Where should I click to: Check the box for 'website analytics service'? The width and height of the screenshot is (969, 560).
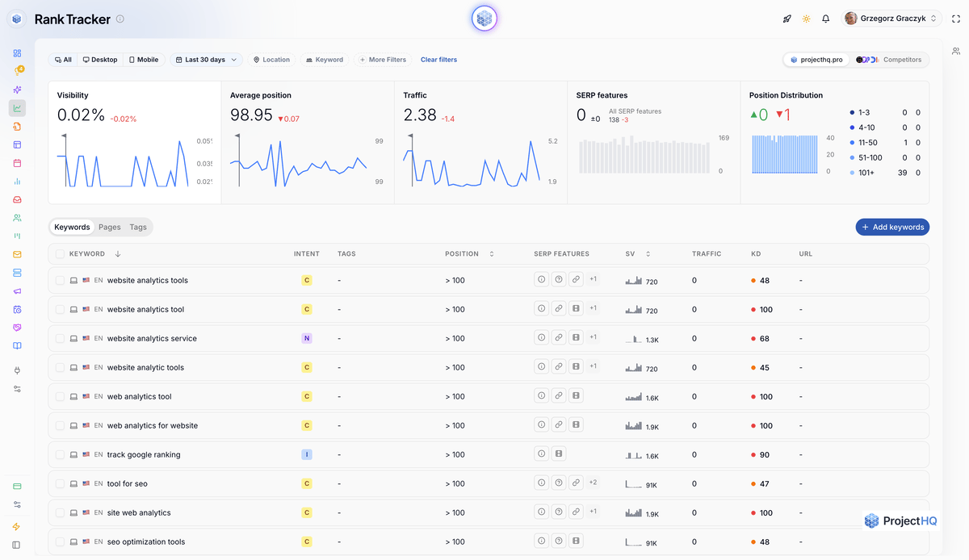click(60, 339)
